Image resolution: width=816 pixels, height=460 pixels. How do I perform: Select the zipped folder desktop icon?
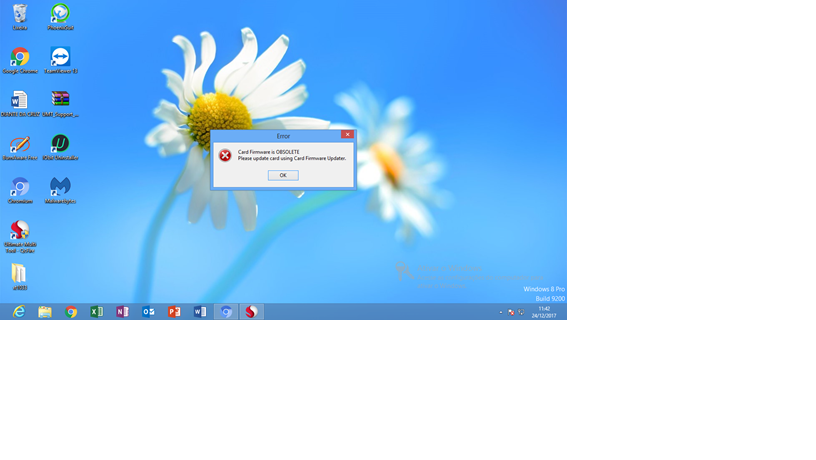[19, 277]
